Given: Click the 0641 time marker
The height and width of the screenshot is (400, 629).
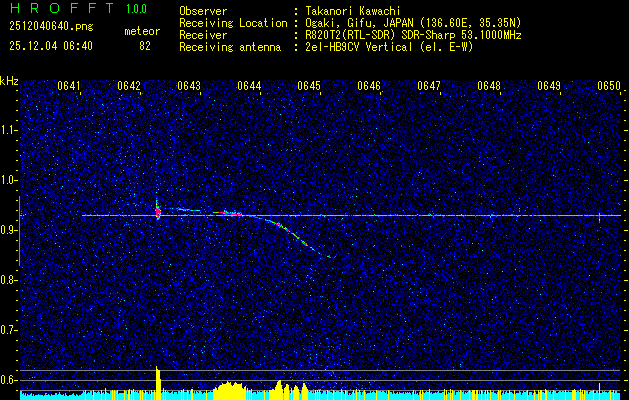Looking at the screenshot, I should [69, 86].
